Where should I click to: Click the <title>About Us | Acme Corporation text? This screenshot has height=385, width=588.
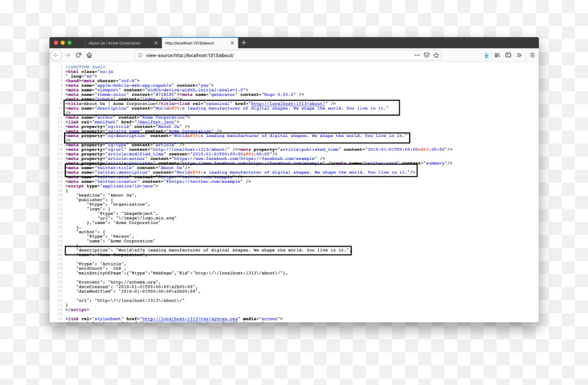coord(110,104)
